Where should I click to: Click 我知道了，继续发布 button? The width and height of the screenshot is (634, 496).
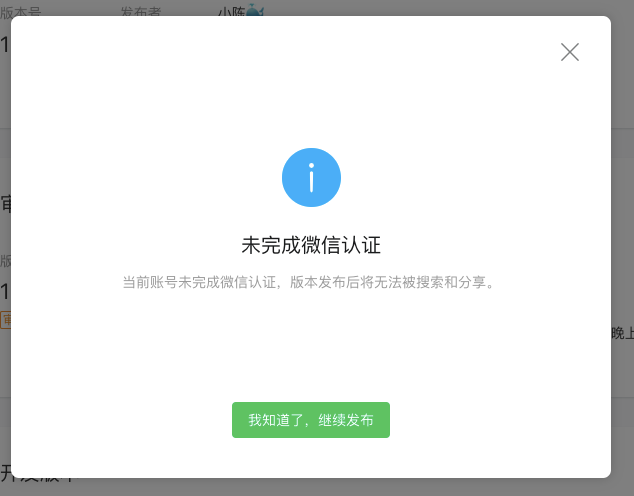[x=311, y=420]
